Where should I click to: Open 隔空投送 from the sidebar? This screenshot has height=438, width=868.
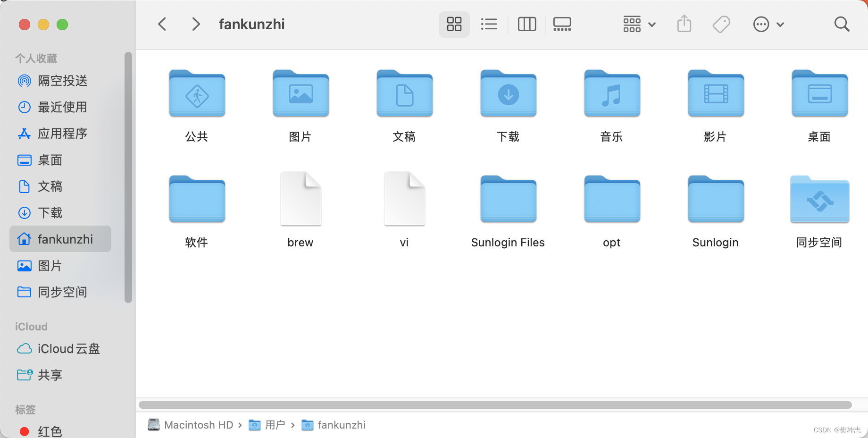(62, 80)
